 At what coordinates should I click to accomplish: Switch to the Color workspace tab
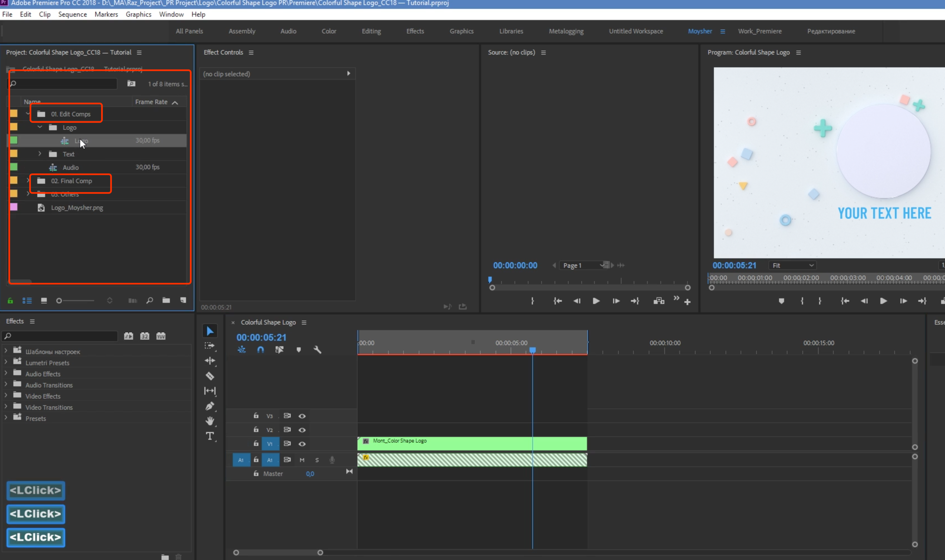point(329,31)
